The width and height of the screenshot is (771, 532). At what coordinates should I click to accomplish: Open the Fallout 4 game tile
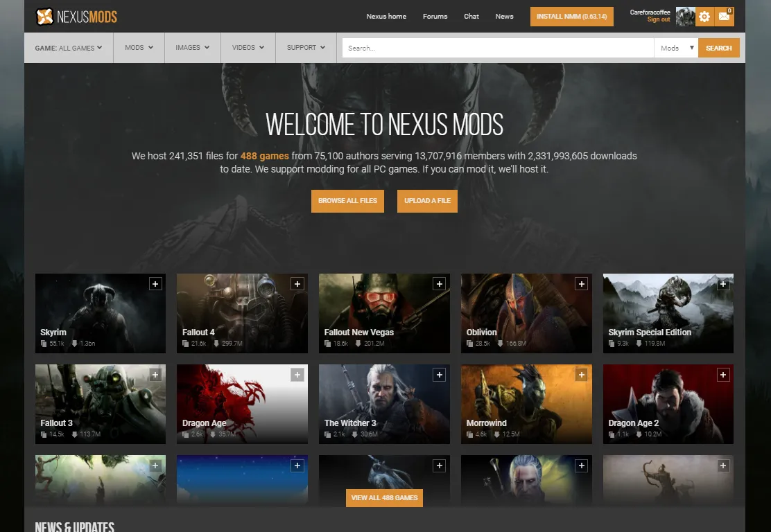243,313
